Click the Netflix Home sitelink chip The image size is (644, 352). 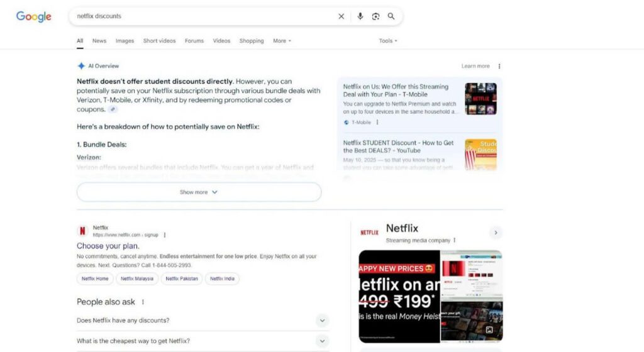coord(95,278)
